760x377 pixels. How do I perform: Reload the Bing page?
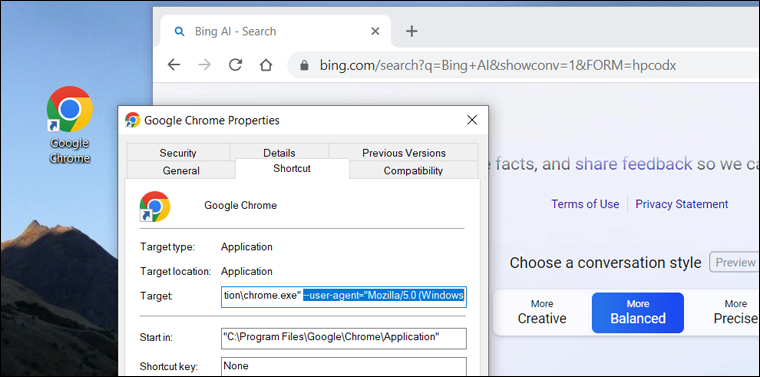236,65
